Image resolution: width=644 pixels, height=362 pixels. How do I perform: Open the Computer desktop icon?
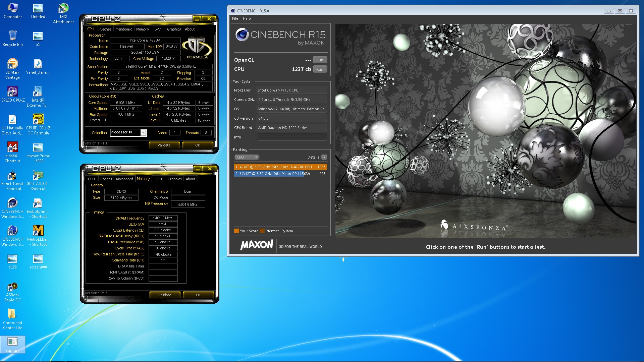tap(12, 11)
